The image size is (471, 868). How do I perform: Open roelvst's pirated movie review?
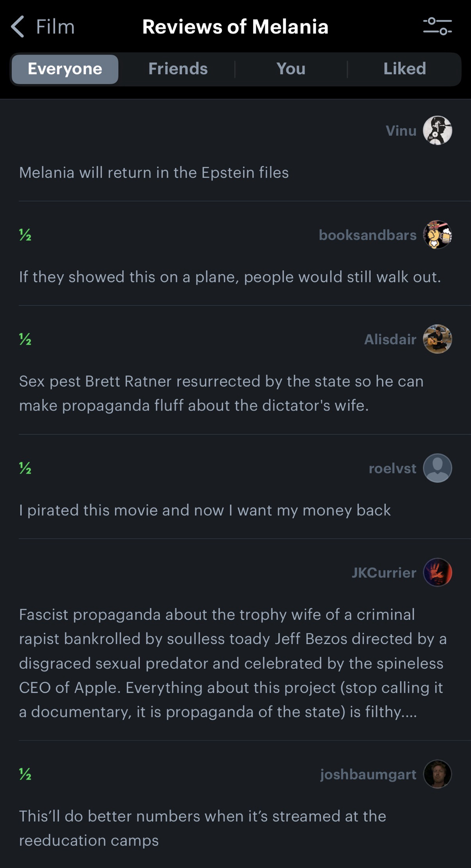(204, 510)
